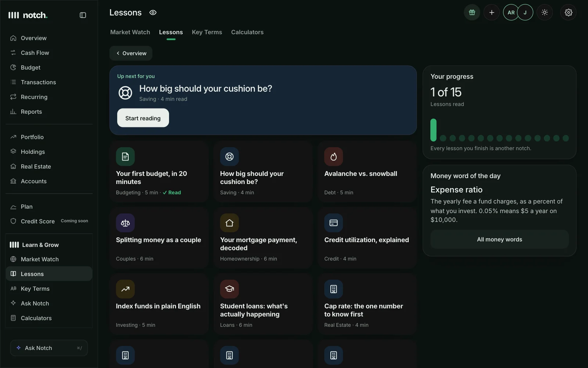The image size is (588, 368).
Task: Click Start reading button
Action: (x=143, y=118)
